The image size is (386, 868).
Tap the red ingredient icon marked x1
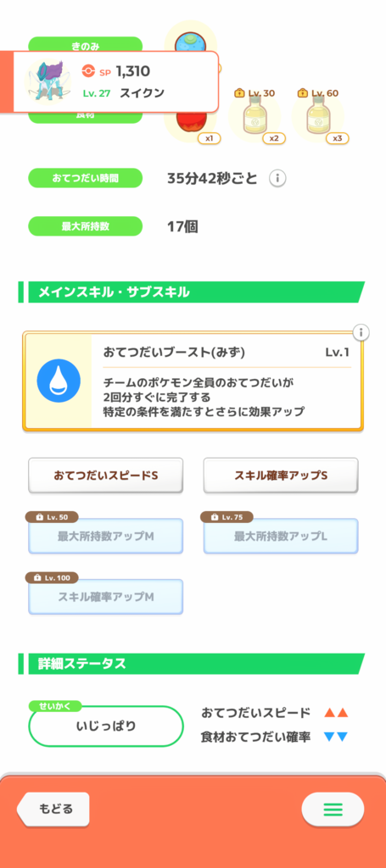[x=193, y=126]
